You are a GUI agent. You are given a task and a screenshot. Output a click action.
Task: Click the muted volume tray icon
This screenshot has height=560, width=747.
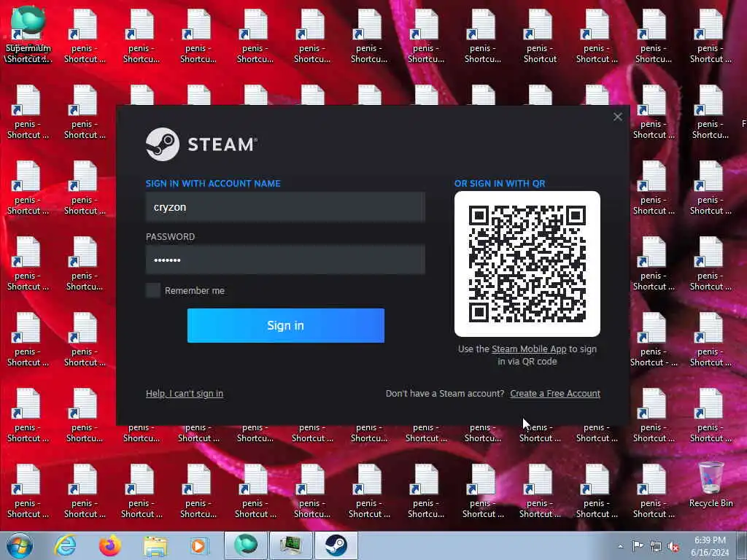coord(673,547)
